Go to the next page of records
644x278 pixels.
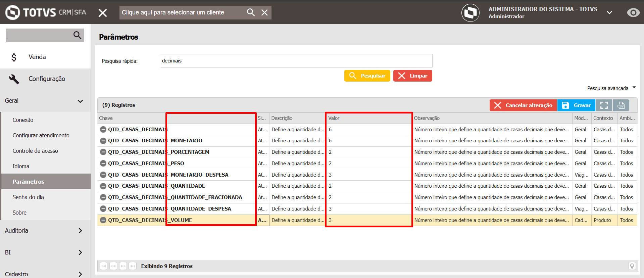(x=123, y=266)
